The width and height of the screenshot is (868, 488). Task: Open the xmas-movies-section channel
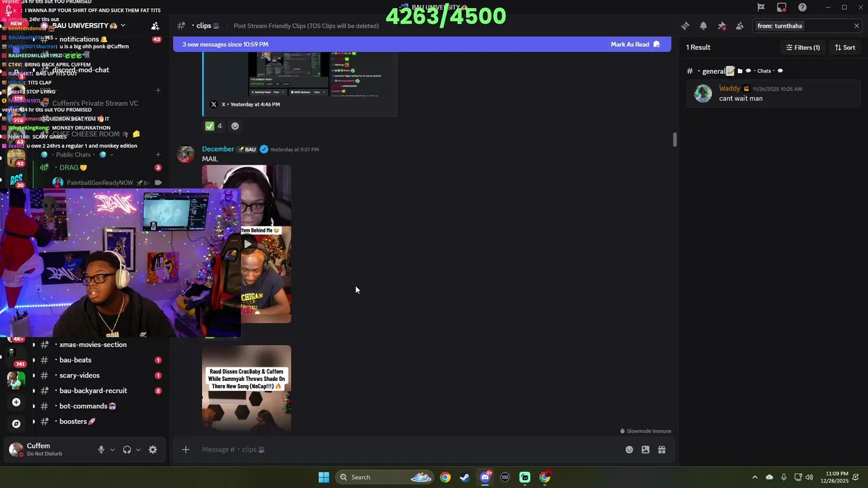93,345
